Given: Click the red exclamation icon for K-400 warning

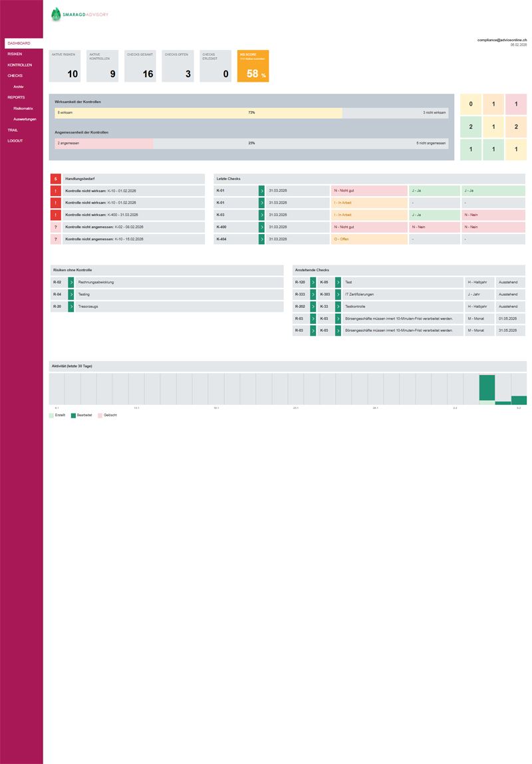Looking at the screenshot, I should (56, 215).
